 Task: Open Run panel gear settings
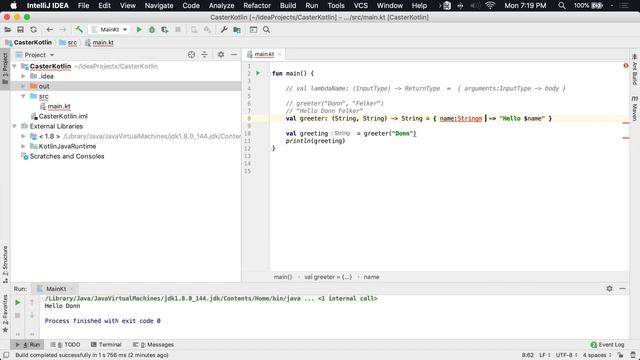pos(609,288)
